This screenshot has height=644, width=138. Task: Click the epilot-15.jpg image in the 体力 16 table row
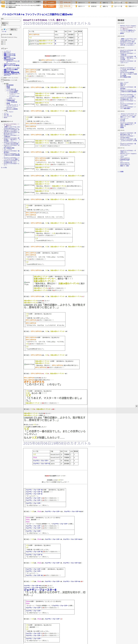[34, 41]
